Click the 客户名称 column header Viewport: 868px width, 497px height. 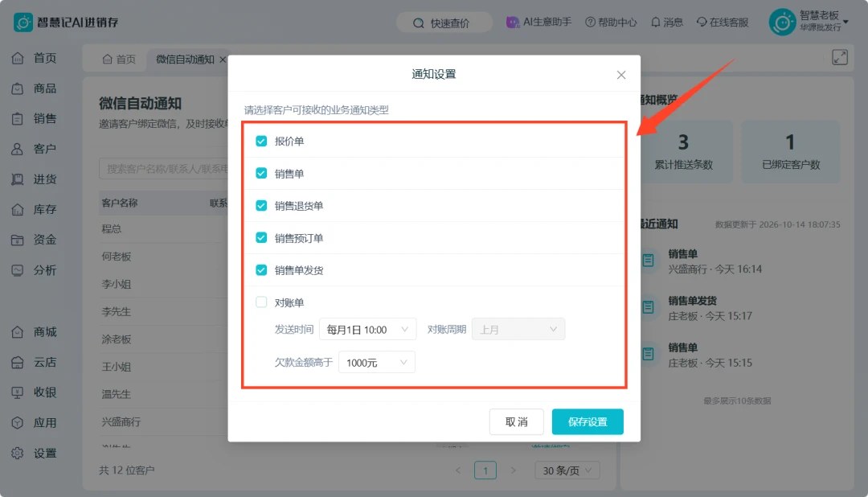coord(120,203)
